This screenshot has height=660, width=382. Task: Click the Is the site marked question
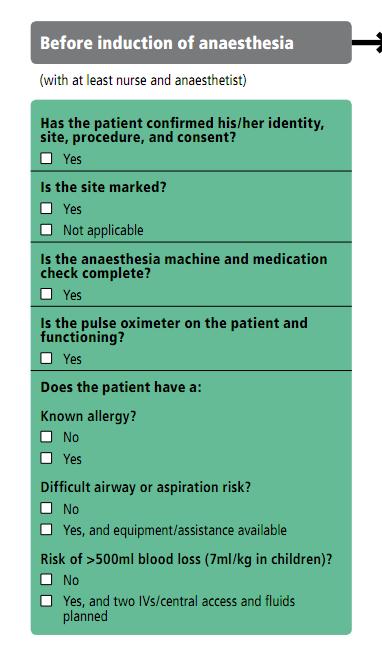click(103, 187)
